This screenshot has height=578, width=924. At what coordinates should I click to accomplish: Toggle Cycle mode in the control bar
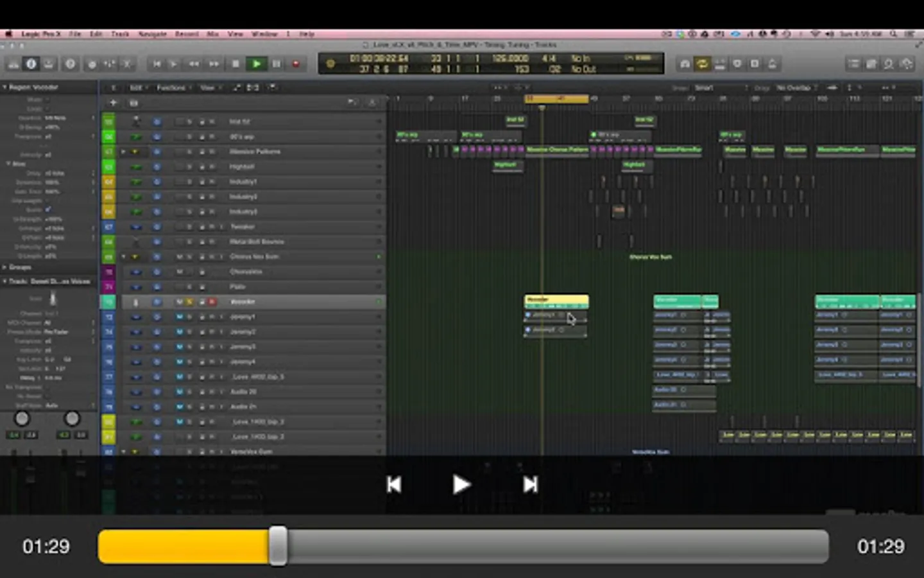[702, 64]
